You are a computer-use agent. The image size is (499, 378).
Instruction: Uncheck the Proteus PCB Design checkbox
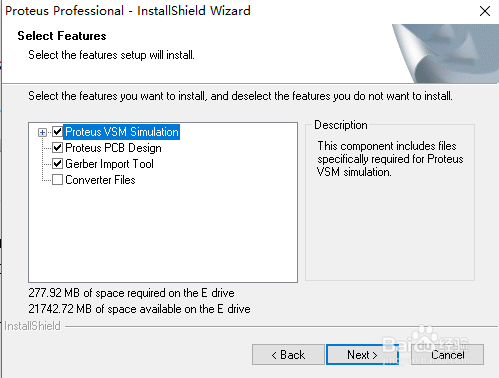(x=57, y=148)
